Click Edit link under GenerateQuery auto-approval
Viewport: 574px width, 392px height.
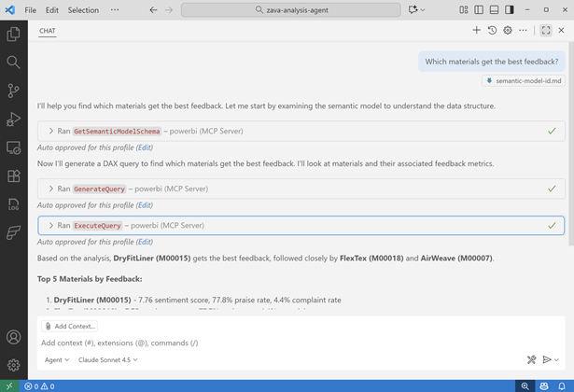[x=145, y=204]
